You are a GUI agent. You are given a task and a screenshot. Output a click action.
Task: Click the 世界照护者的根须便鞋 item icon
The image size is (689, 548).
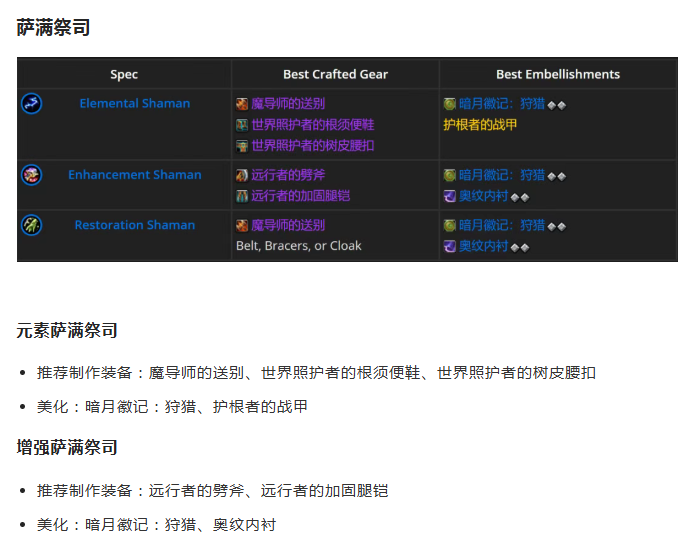click(242, 125)
